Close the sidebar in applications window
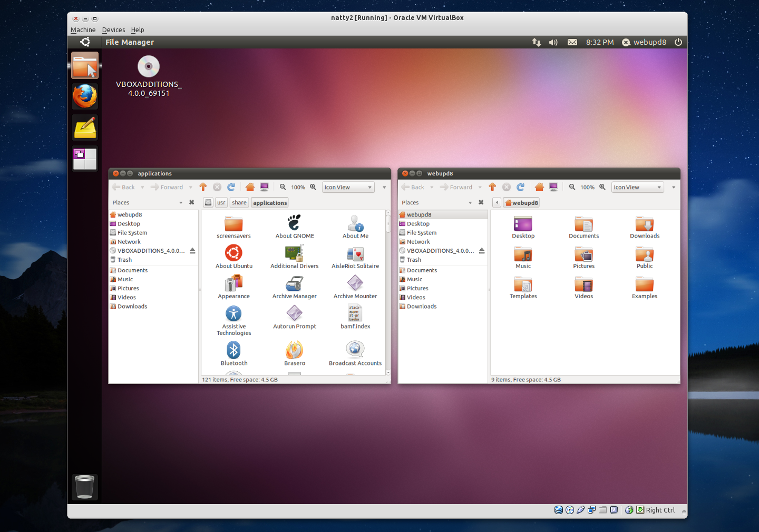 (x=191, y=203)
